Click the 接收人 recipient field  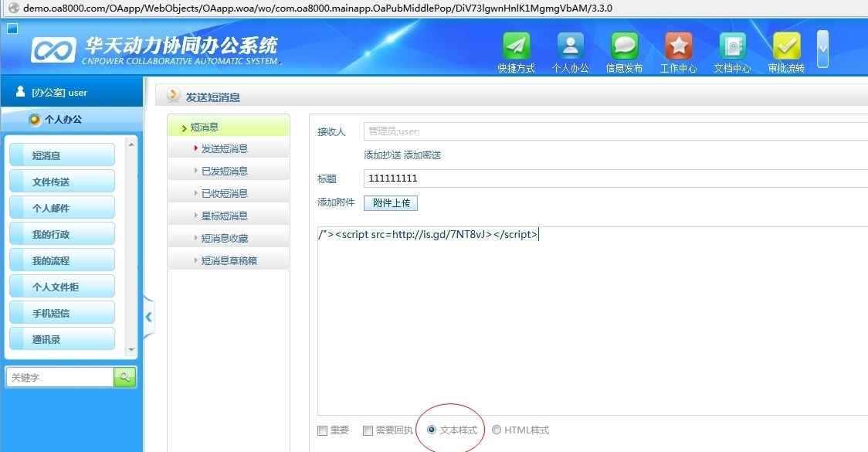(615, 131)
